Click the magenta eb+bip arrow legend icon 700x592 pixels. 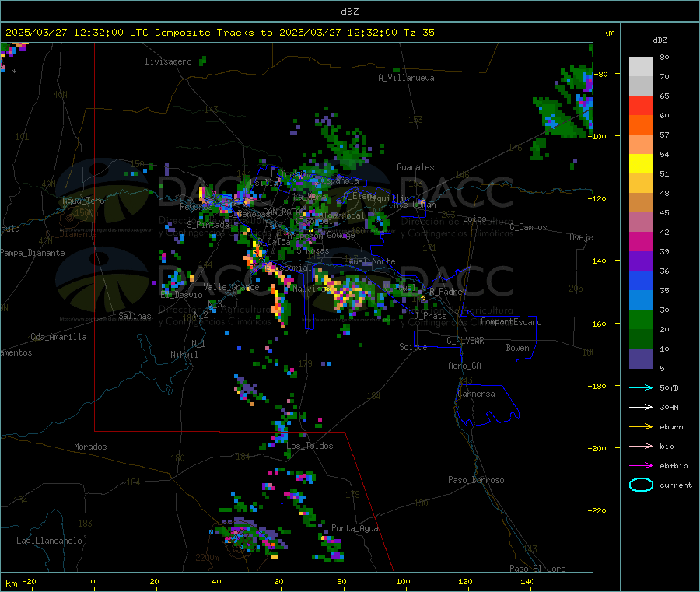click(641, 466)
